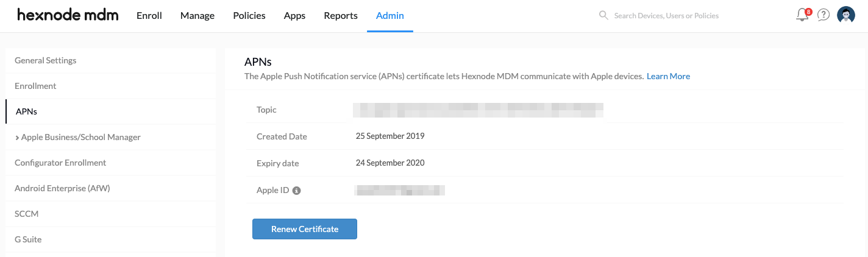Click the blurred Apple ID value
This screenshot has width=868, height=257.
400,190
